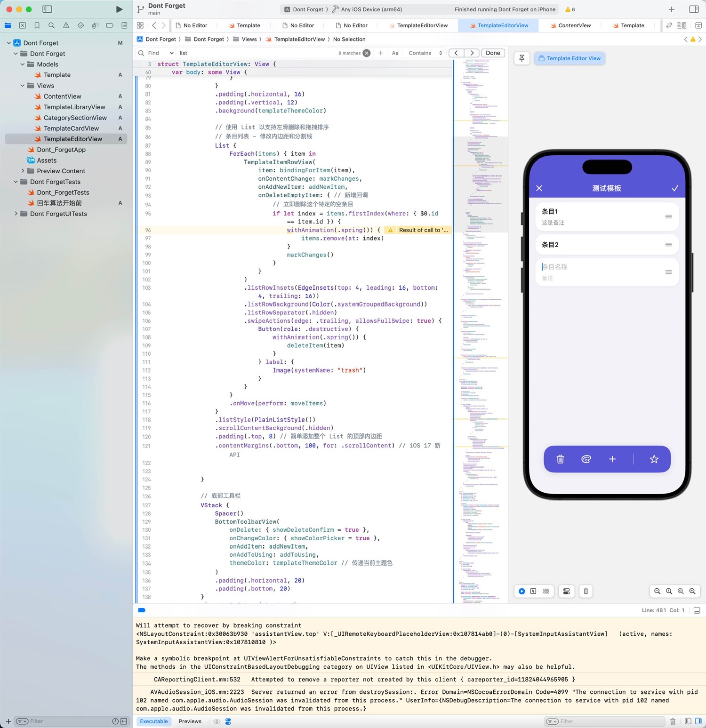
Task: Click the Template Editor View preview button
Action: tap(570, 58)
